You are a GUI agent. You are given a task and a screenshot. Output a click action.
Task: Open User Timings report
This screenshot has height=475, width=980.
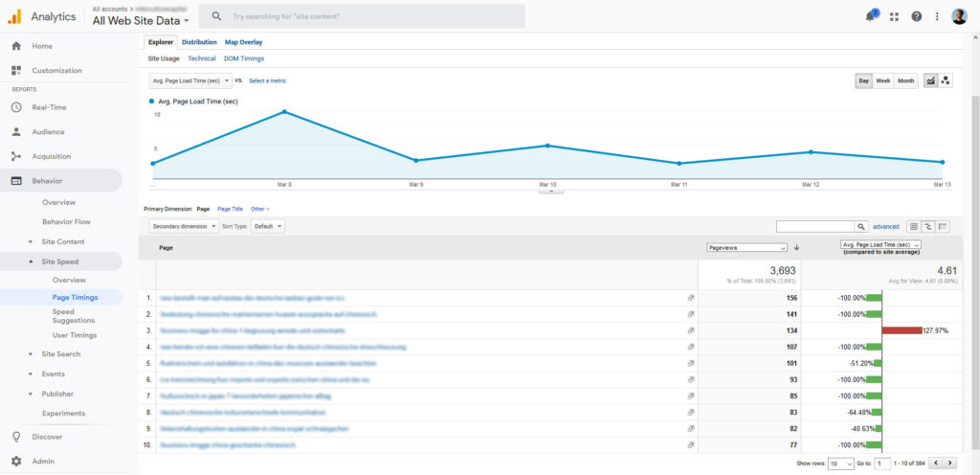click(75, 335)
